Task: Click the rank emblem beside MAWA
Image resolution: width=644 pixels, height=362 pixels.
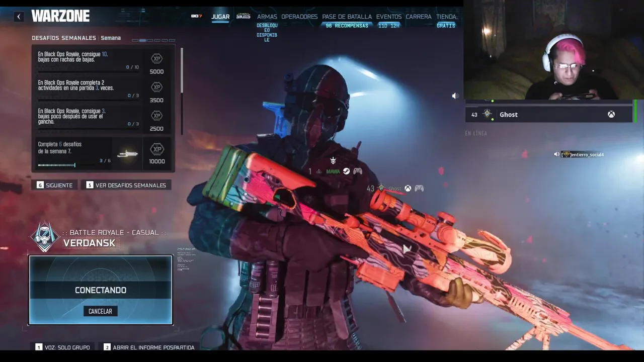Action: [318, 171]
